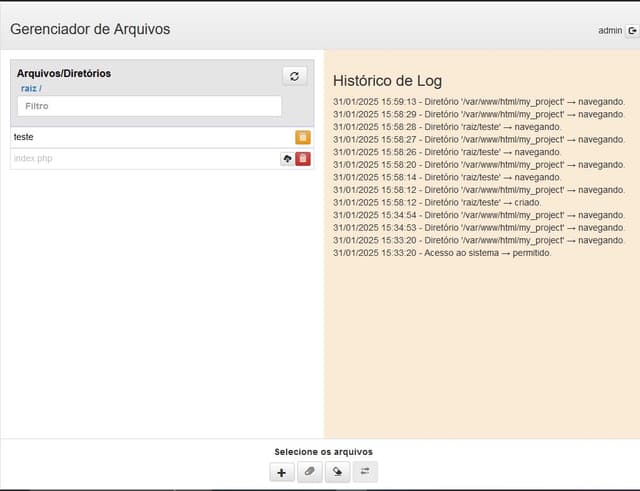
Task: Click the Gerenciador de Arquivos title
Action: coord(90,29)
